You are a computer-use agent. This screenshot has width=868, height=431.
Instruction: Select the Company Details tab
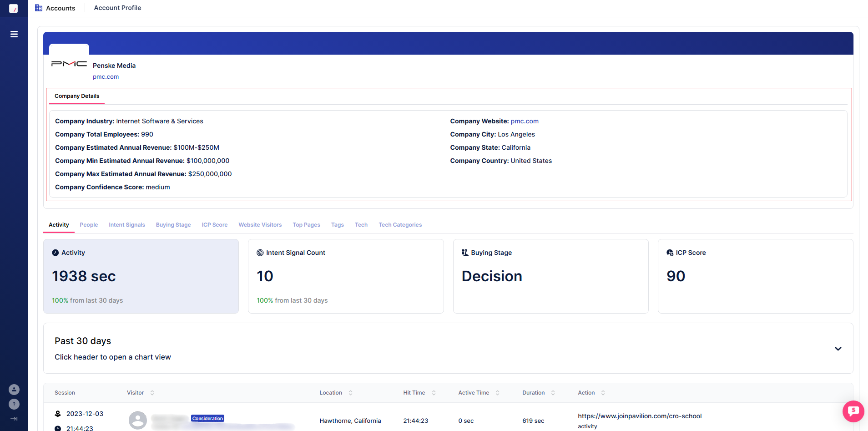[77, 96]
